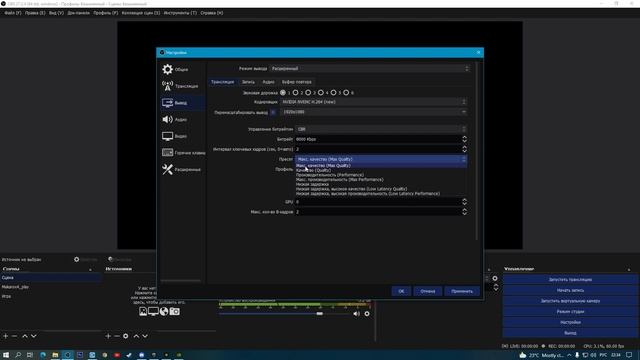
Task: Move the scene down in the Scenes list
Action: click(34, 336)
